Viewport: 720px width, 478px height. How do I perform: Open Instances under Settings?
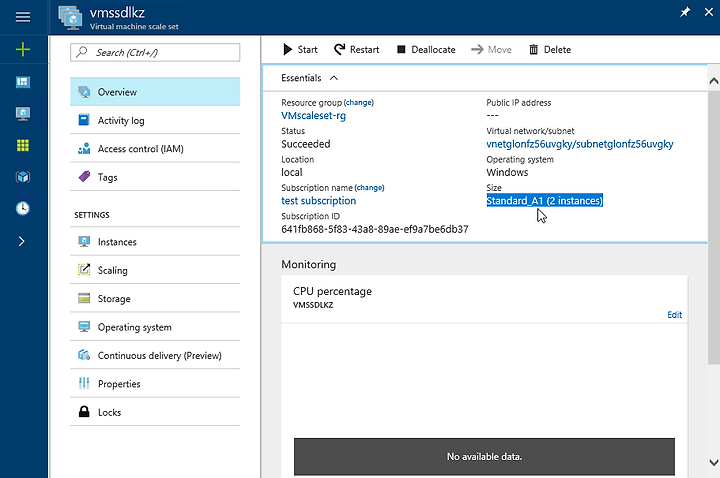point(155,242)
